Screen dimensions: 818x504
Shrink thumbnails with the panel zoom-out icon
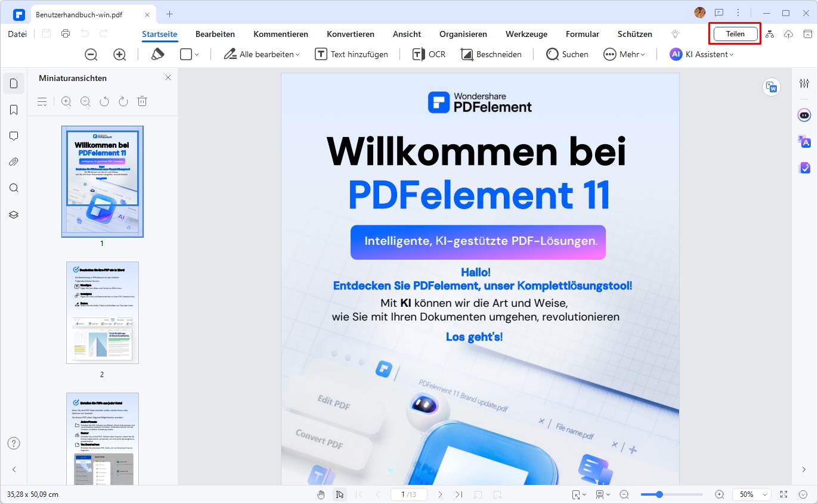click(85, 102)
